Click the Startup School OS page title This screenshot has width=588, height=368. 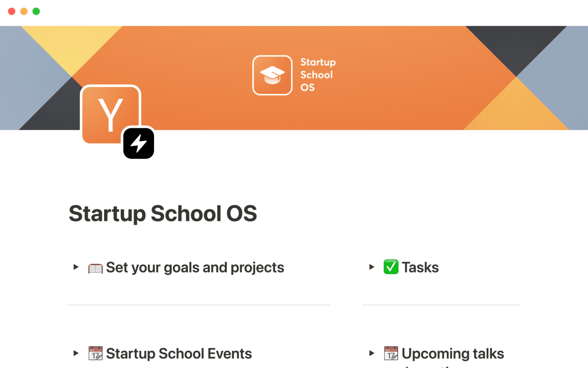(163, 214)
